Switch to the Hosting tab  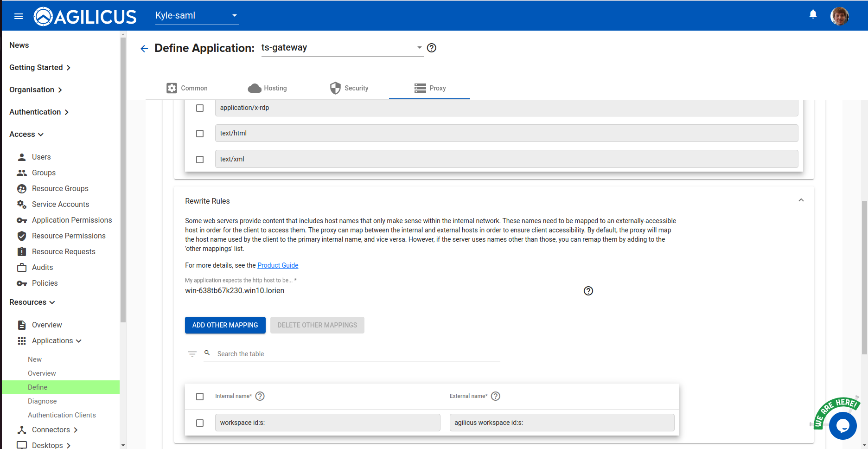pos(268,88)
